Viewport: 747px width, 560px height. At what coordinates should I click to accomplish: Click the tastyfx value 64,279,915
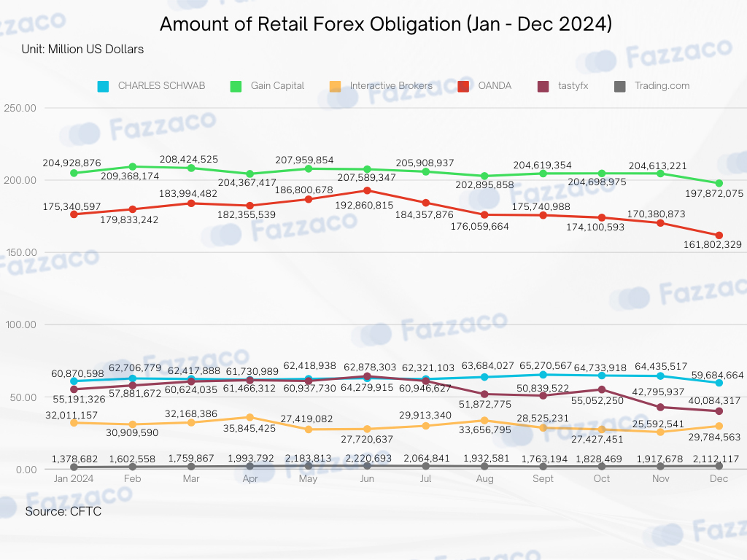click(367, 388)
